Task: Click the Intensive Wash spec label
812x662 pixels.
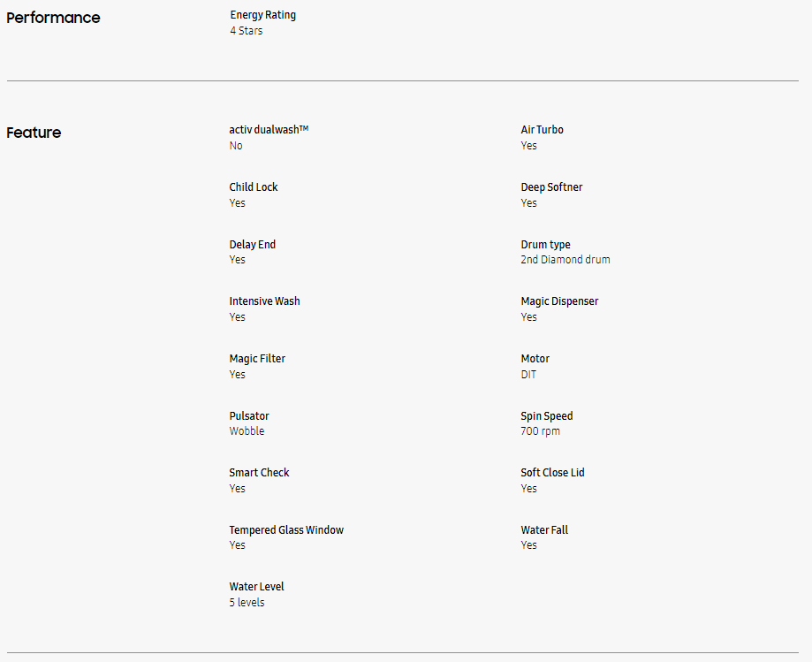Action: coord(264,301)
